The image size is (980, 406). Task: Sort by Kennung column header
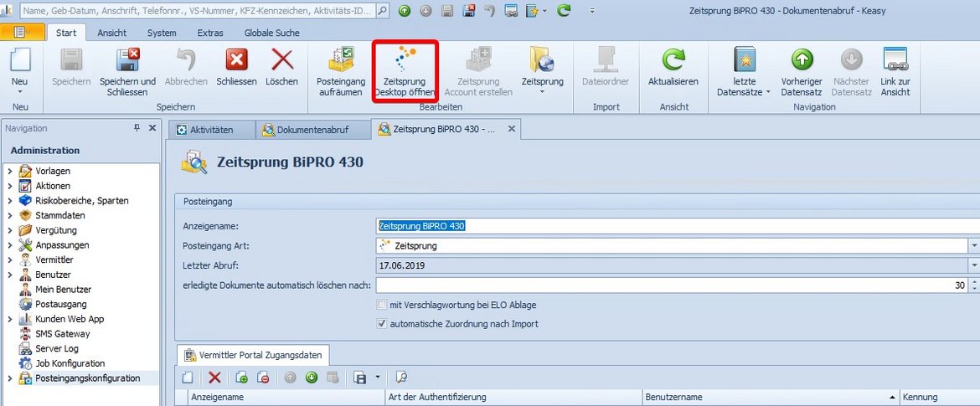click(940, 398)
